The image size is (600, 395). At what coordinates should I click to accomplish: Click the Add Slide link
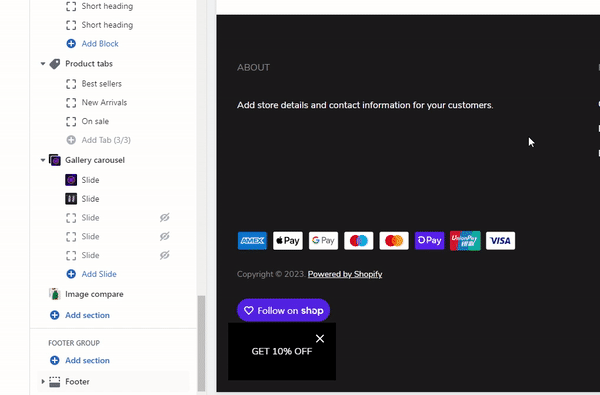point(99,274)
